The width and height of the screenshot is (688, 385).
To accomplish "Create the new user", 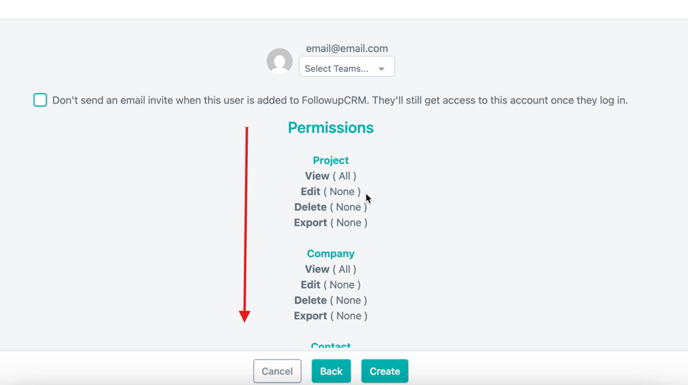I will tap(384, 371).
